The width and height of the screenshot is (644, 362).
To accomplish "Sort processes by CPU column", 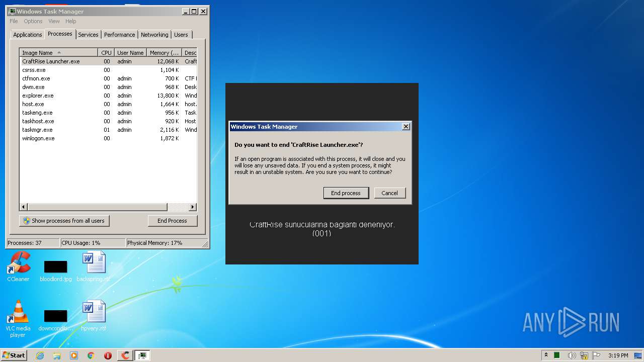I will pos(106,53).
